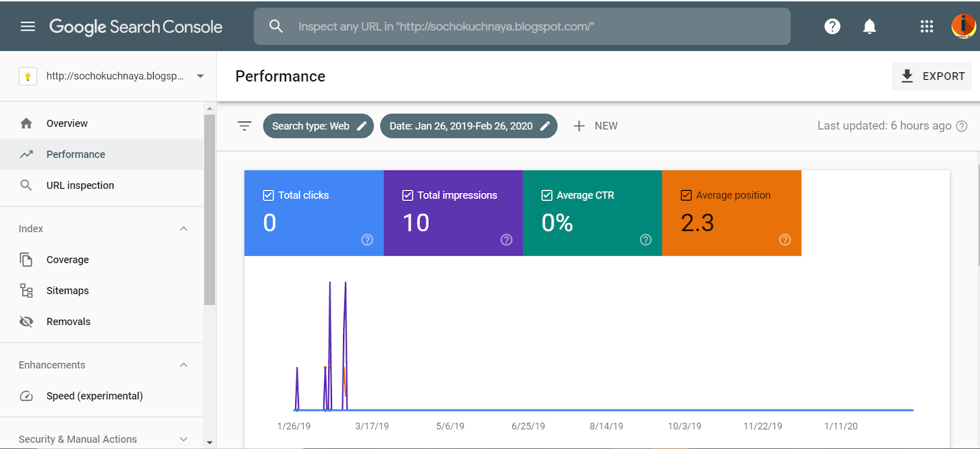Viewport: 980px width, 449px height.
Task: Uncheck the Total impressions checkbox
Action: (x=408, y=195)
